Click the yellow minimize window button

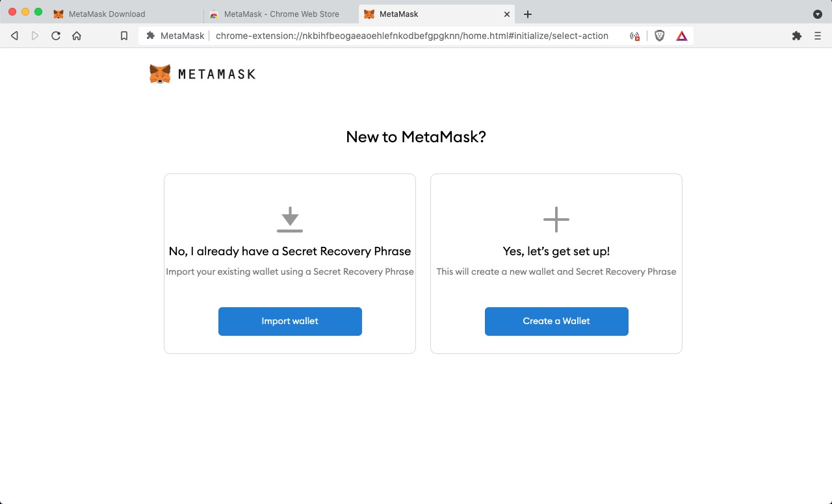point(25,12)
